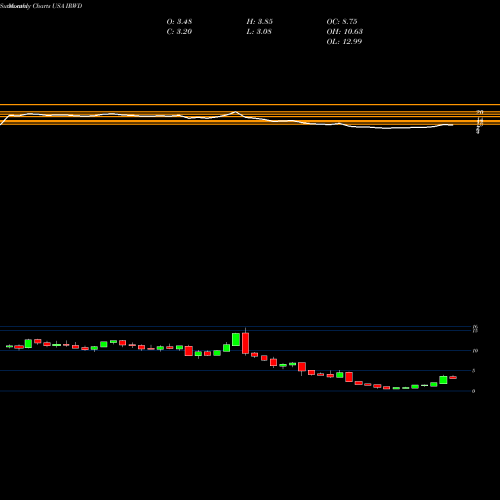
Task: Select the last small red candle on the right
Action: (x=453, y=377)
